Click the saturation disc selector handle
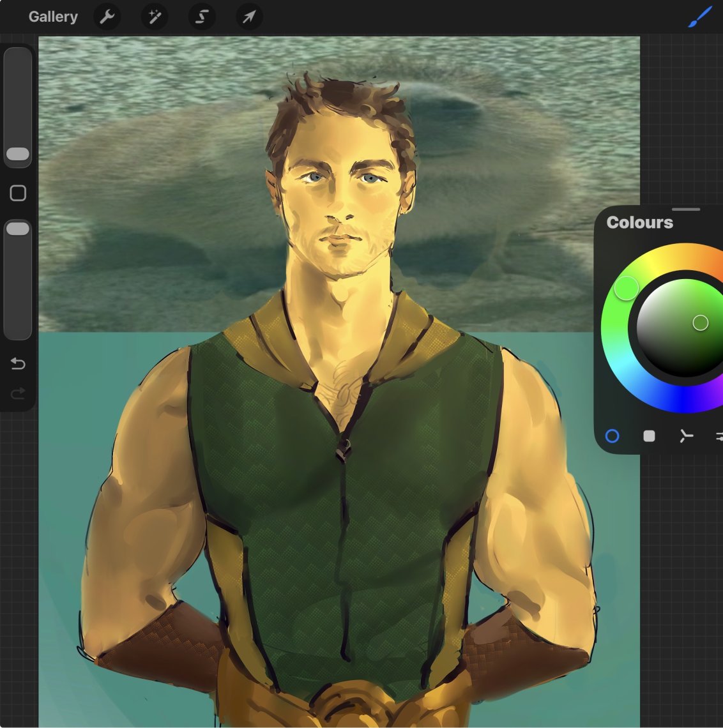 pyautogui.click(x=700, y=322)
